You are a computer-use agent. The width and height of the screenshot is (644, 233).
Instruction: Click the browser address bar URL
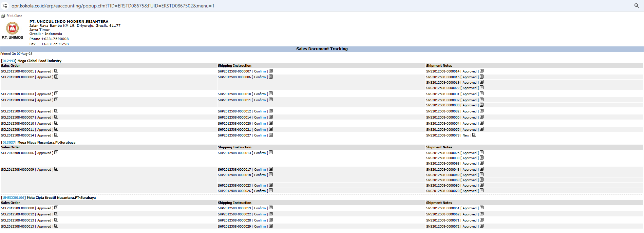pos(113,6)
